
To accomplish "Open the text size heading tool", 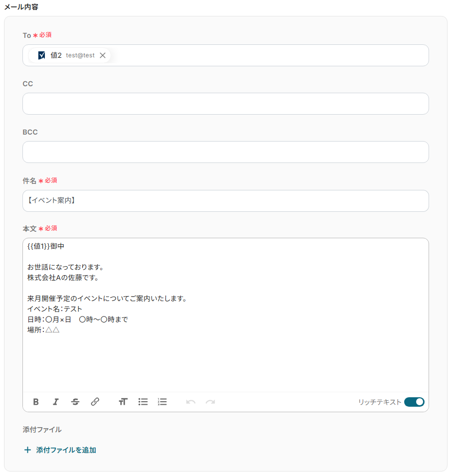I will 123,402.
